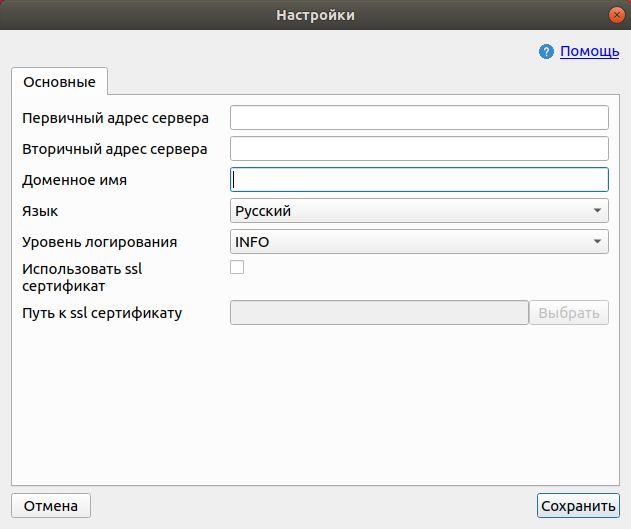Expand the arrow on the Русский dropdown
631x529 pixels.
(x=597, y=211)
